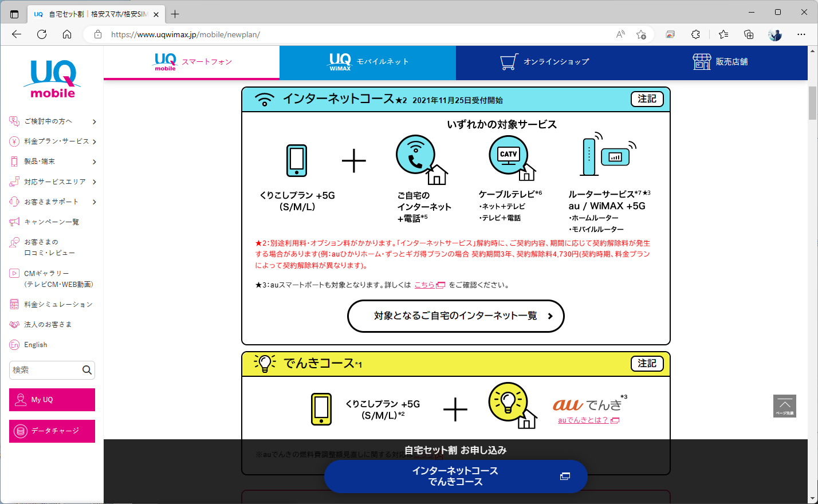This screenshot has height=504, width=818.
Task: Open the 料金シミュレーション sidebar icon
Action: click(14, 304)
